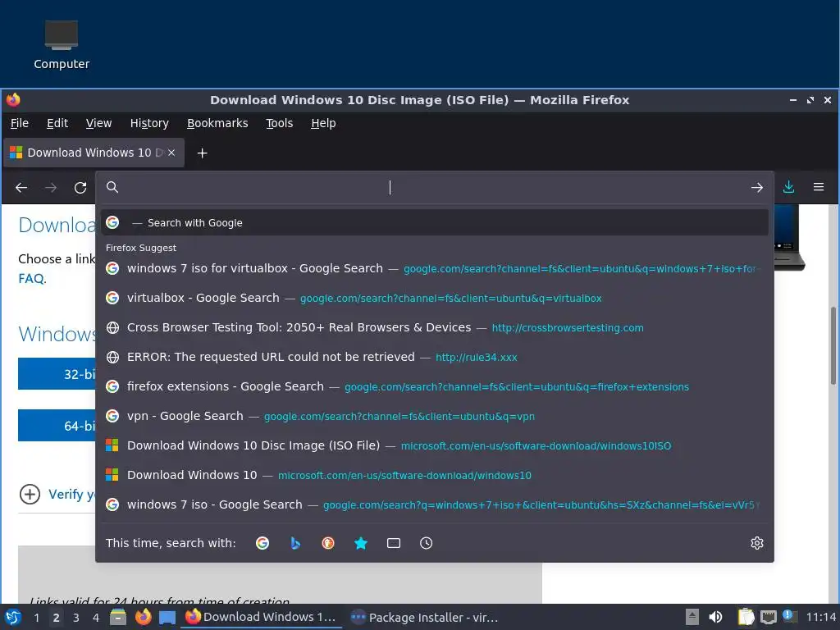
Task: Open the Bookmarks menu
Action: coord(217,123)
